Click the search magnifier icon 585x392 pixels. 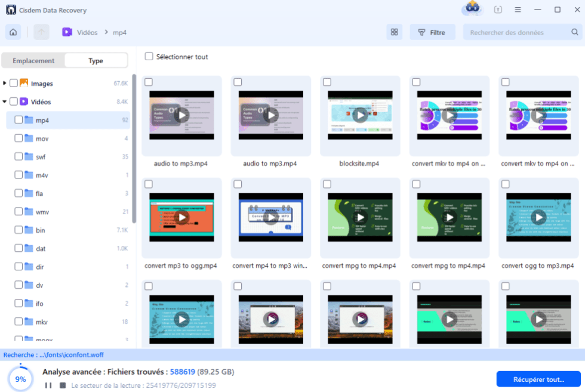[574, 32]
